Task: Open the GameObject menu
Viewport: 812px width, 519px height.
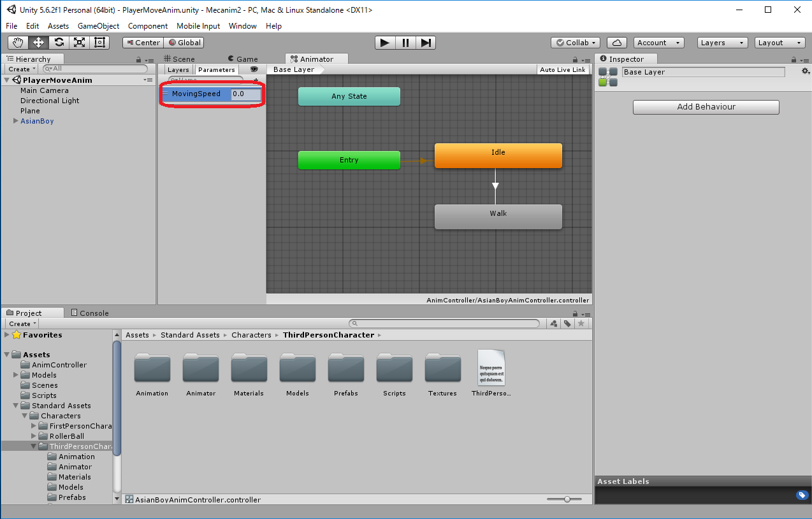Action: click(98, 26)
